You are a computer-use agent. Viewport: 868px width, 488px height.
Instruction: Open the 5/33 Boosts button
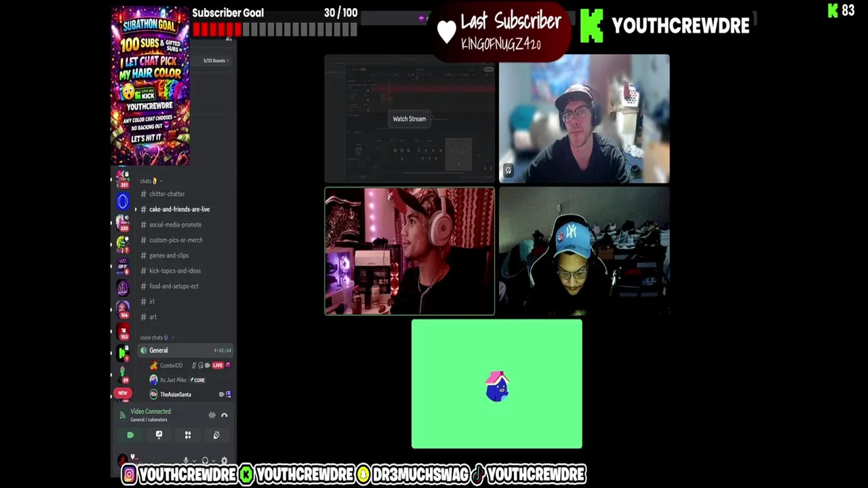pos(216,61)
